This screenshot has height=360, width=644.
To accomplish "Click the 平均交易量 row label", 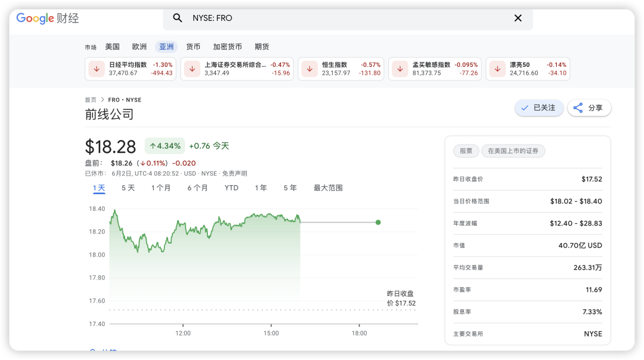I will pos(468,268).
